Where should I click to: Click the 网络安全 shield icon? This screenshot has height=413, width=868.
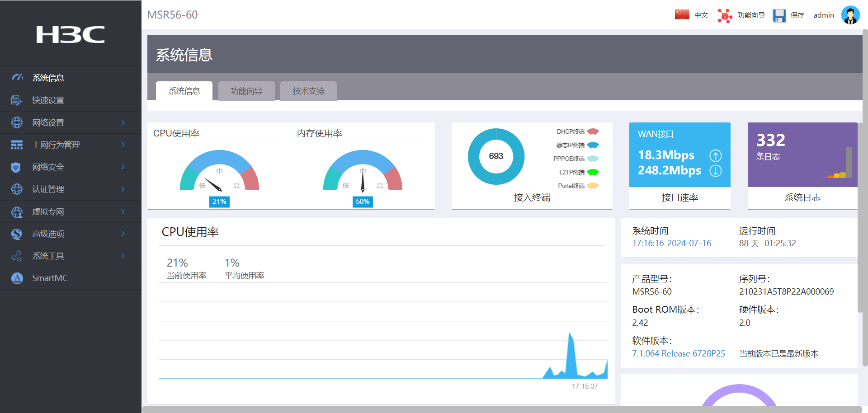16,167
